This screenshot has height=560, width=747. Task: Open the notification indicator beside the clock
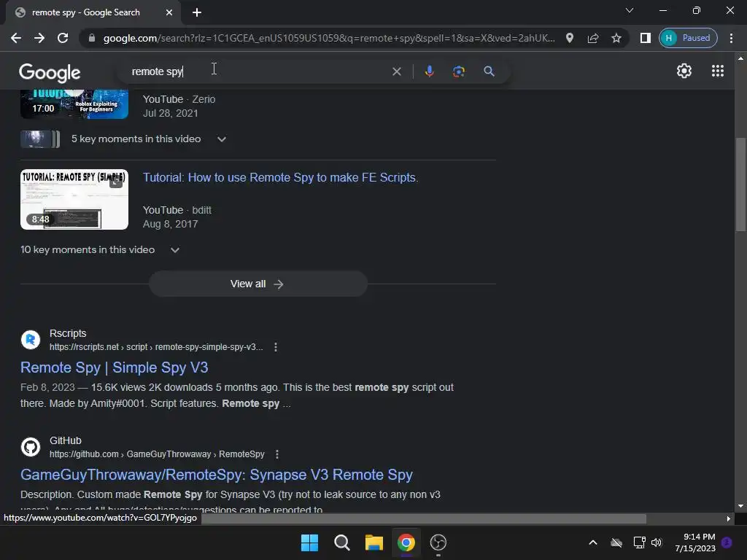tap(727, 542)
